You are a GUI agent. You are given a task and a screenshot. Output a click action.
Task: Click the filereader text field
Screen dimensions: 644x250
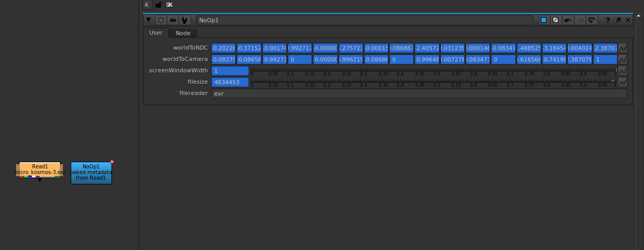[418, 93]
